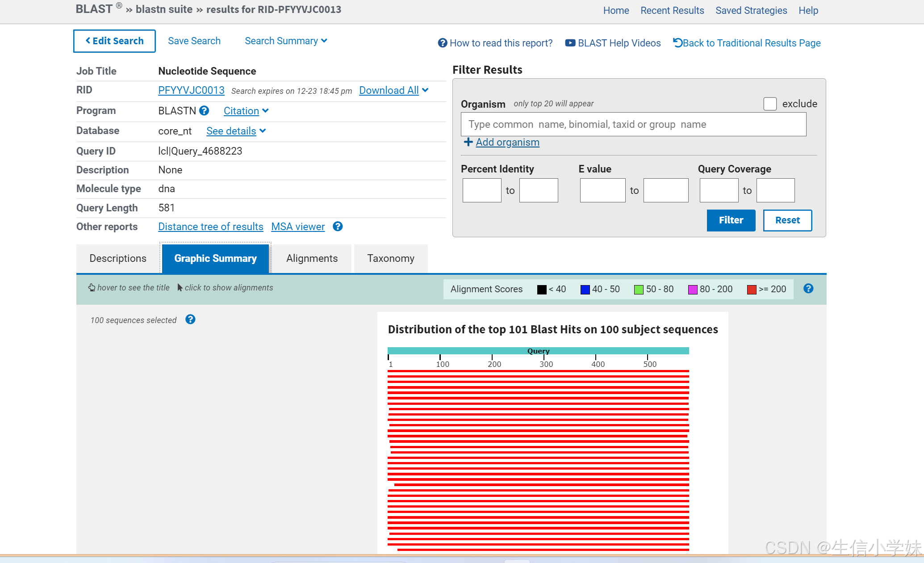Click the BLAST Help Videos play icon
Image resolution: width=924 pixels, height=563 pixels.
point(570,43)
